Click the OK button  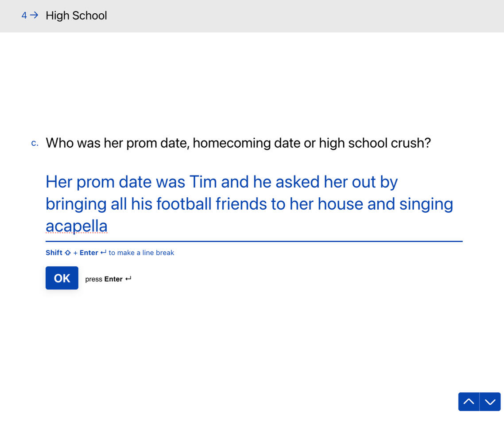pyautogui.click(x=62, y=278)
